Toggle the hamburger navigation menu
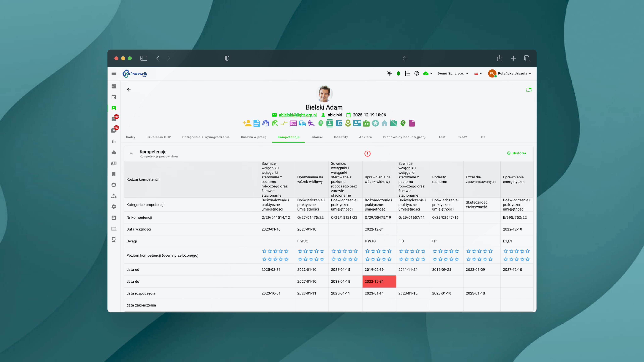Viewport: 644px width, 362px height. (114, 73)
